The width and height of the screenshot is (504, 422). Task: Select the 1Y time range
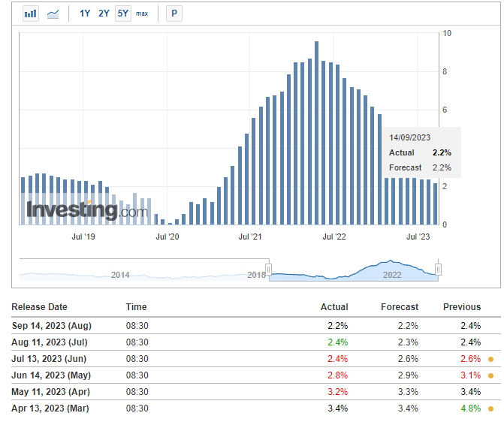(85, 14)
